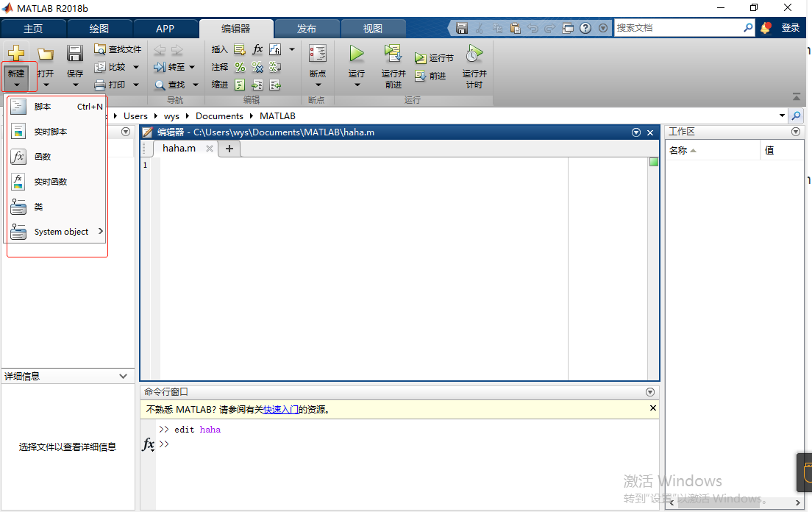Click the switch windows icon in quick access toolbar
The image size is (812, 512).
tap(568, 28)
